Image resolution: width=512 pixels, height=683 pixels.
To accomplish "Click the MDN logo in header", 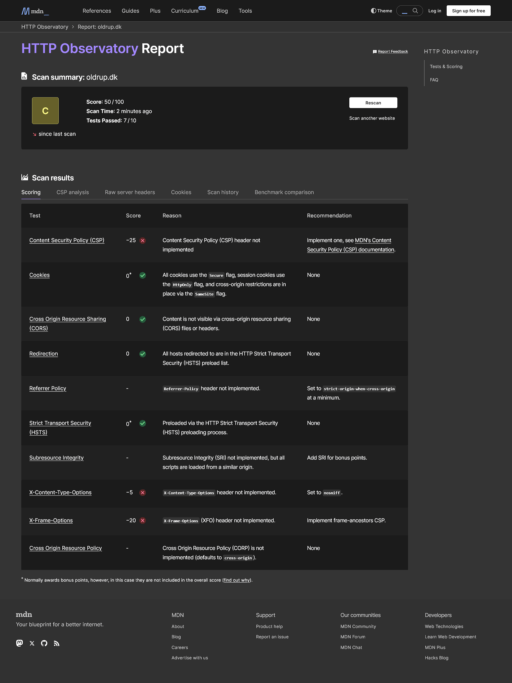I will tap(35, 11).
